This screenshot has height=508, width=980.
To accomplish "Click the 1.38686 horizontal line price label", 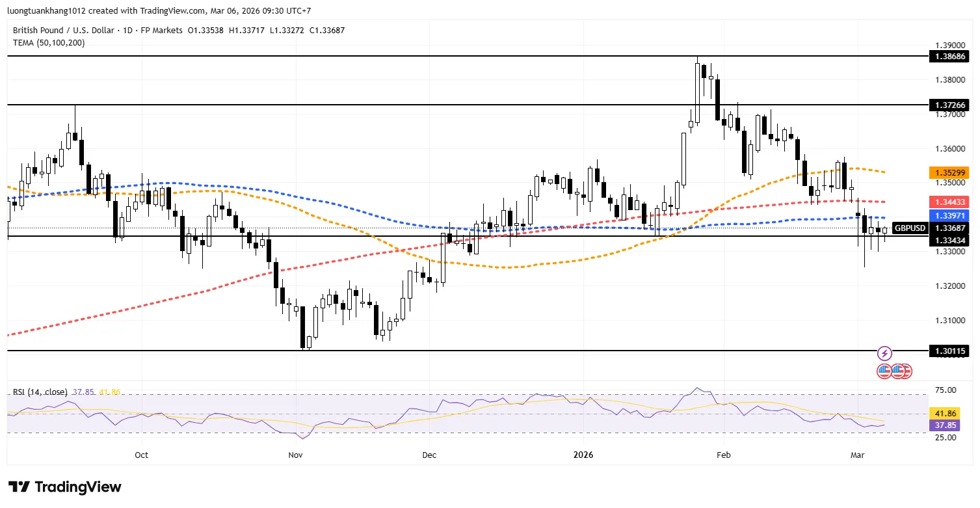I will point(951,57).
